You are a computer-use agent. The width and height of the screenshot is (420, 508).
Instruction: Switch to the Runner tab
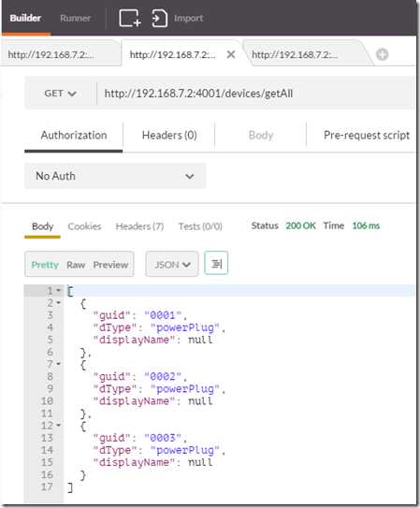click(75, 18)
